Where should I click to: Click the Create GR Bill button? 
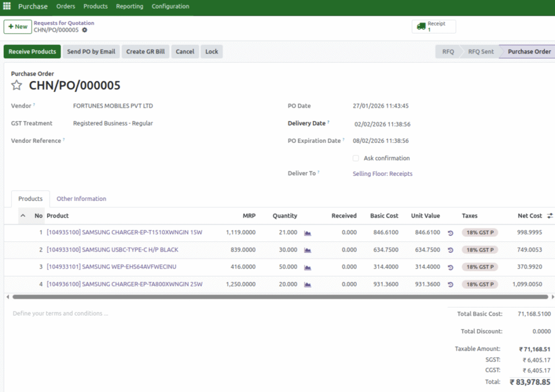(x=145, y=51)
